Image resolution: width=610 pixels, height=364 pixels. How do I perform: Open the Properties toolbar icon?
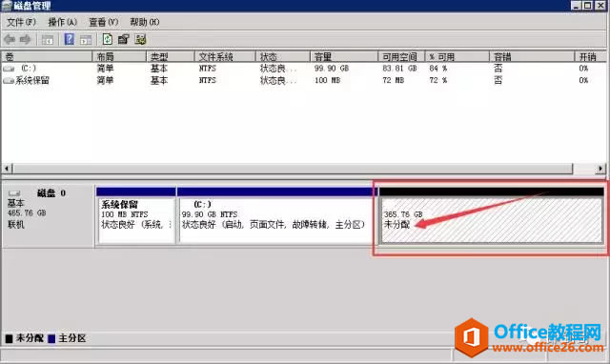(x=124, y=39)
